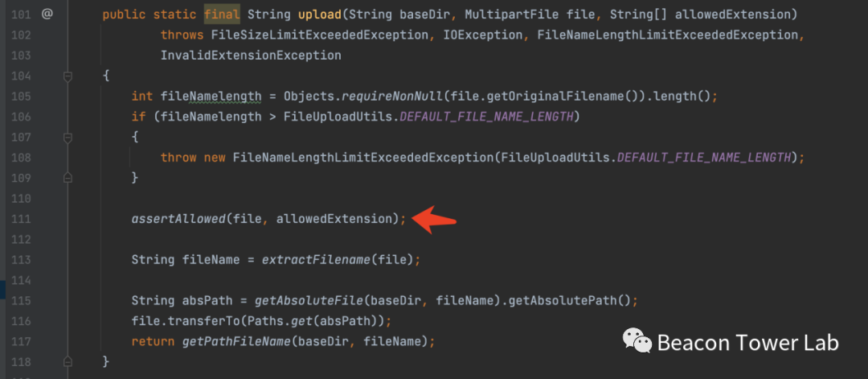The width and height of the screenshot is (868, 379).
Task: Click the @ annotation gutter icon
Action: tap(47, 14)
